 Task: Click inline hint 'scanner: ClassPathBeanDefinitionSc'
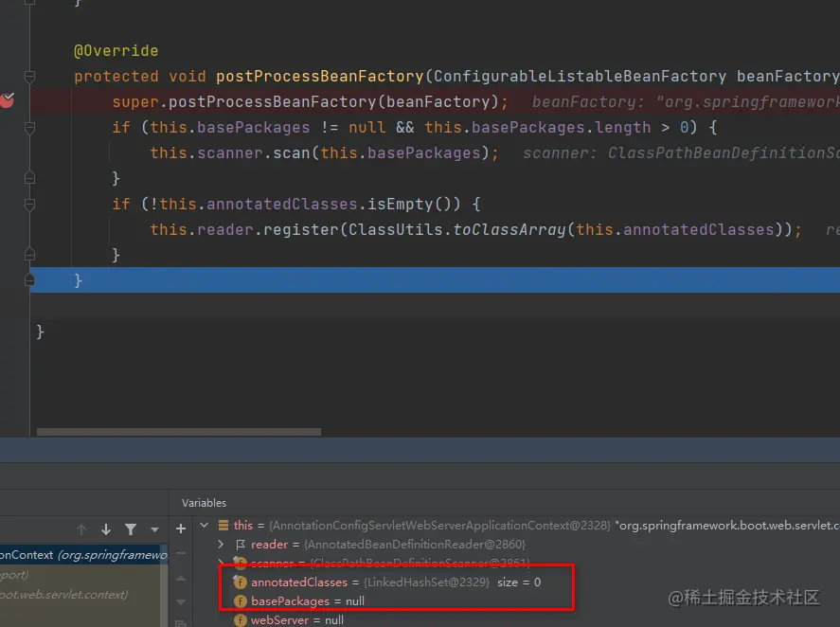coord(681,152)
